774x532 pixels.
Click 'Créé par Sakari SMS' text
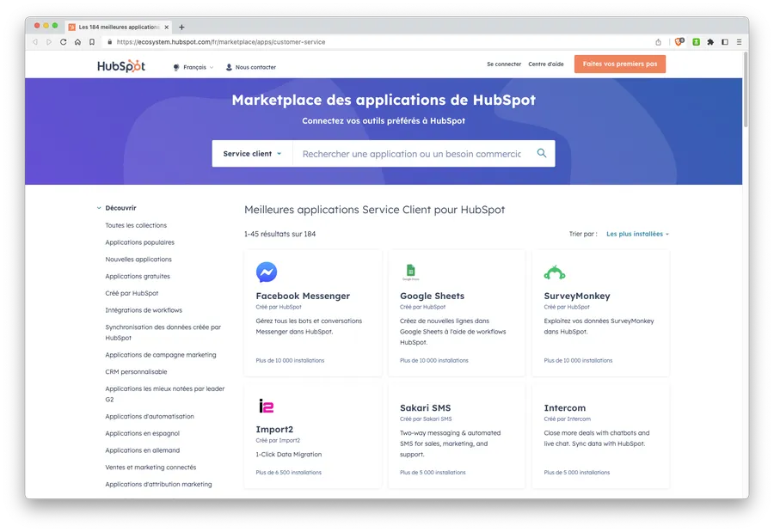(426, 419)
